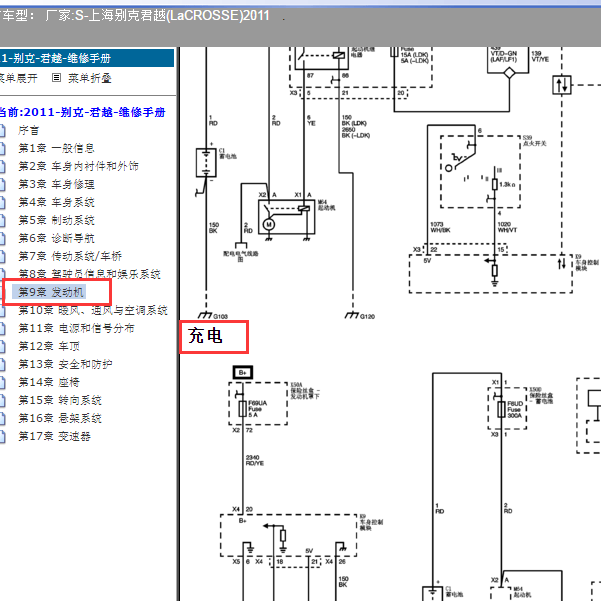The width and height of the screenshot is (601, 601).
Task: Click the 139 VT/YE wire label
Action: click(x=540, y=56)
